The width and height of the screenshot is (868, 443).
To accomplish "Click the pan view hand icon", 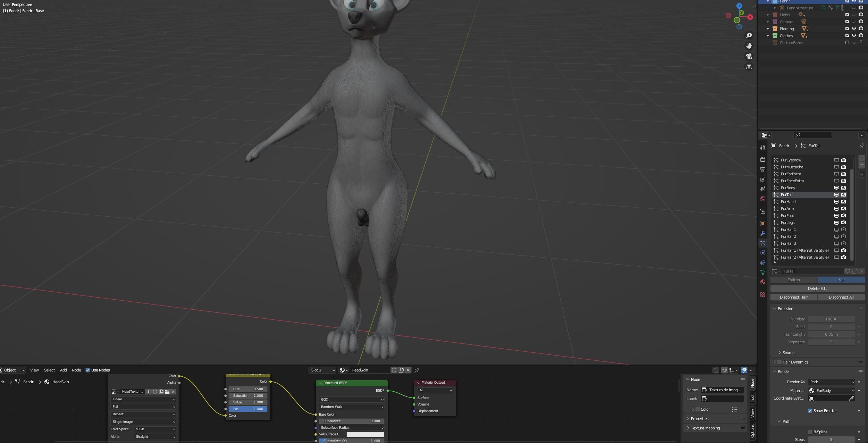I will click(x=749, y=46).
